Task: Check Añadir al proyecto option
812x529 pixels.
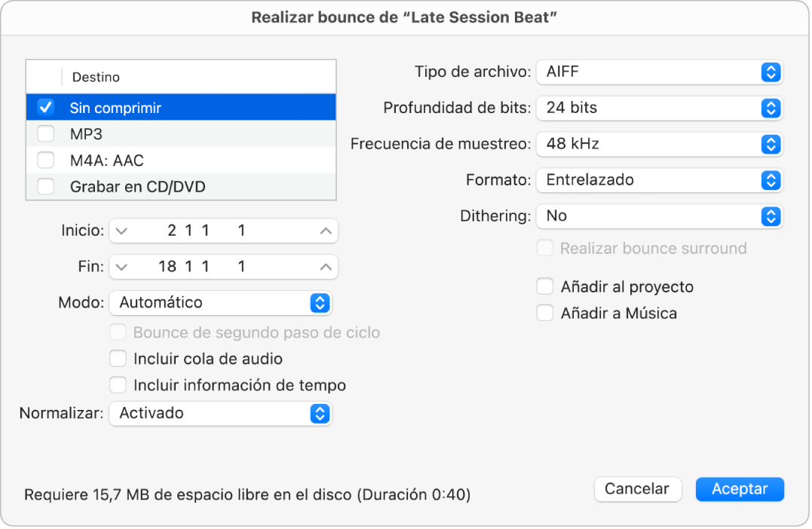Action: 545,287
